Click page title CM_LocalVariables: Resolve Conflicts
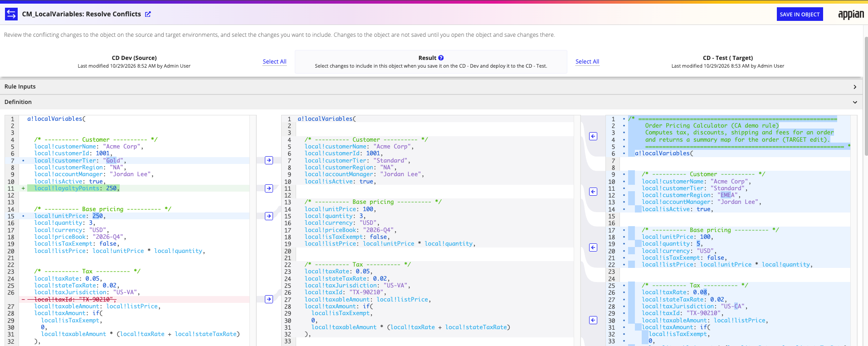 [82, 14]
